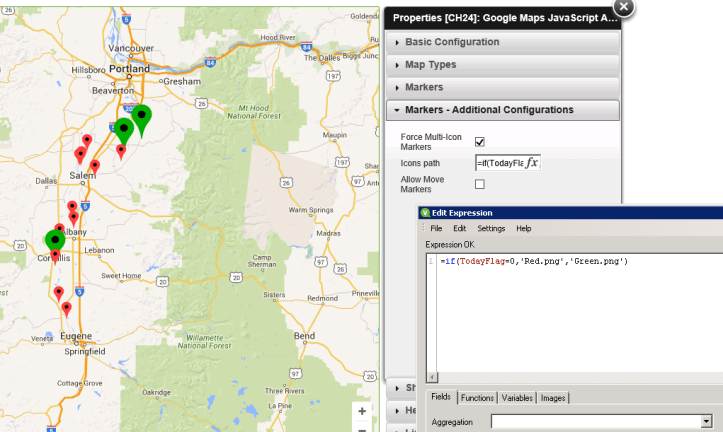
Task: Open the Aggregation dropdown list
Action: click(x=706, y=422)
